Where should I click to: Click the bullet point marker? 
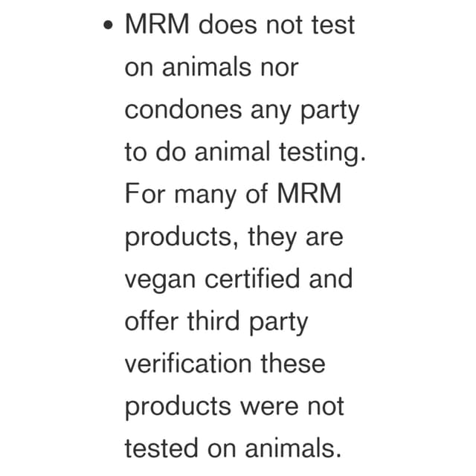tap(108, 25)
